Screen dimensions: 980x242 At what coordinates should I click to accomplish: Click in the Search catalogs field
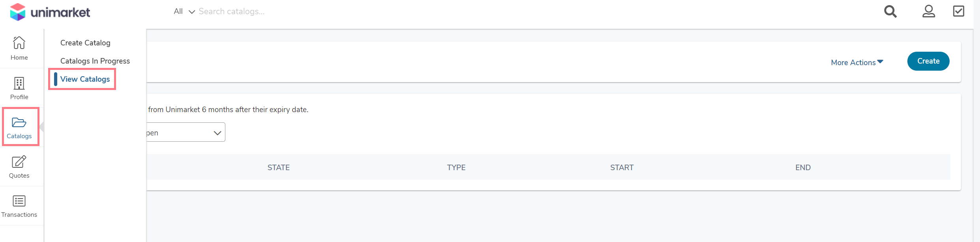316,11
